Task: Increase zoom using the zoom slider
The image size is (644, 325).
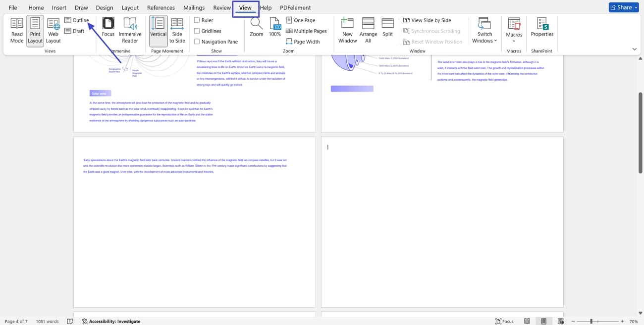Action: coord(622,321)
